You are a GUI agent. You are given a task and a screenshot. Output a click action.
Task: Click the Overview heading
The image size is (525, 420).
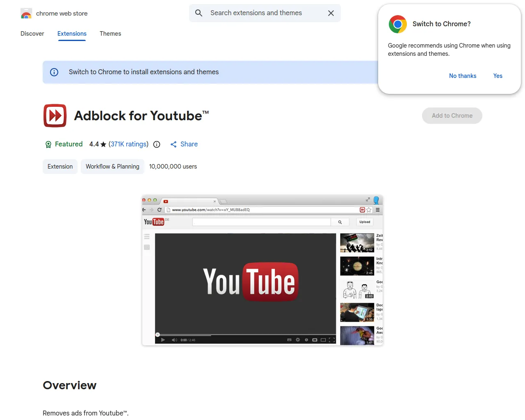(70, 386)
